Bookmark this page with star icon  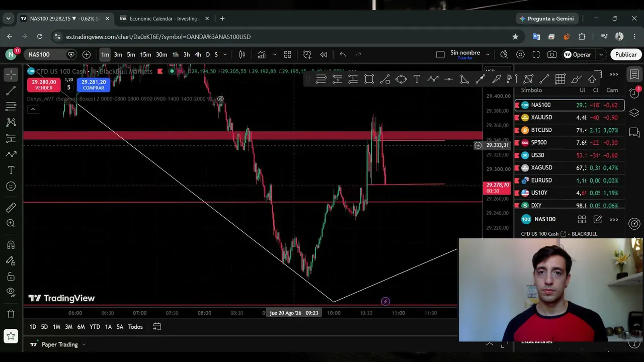[x=515, y=37]
